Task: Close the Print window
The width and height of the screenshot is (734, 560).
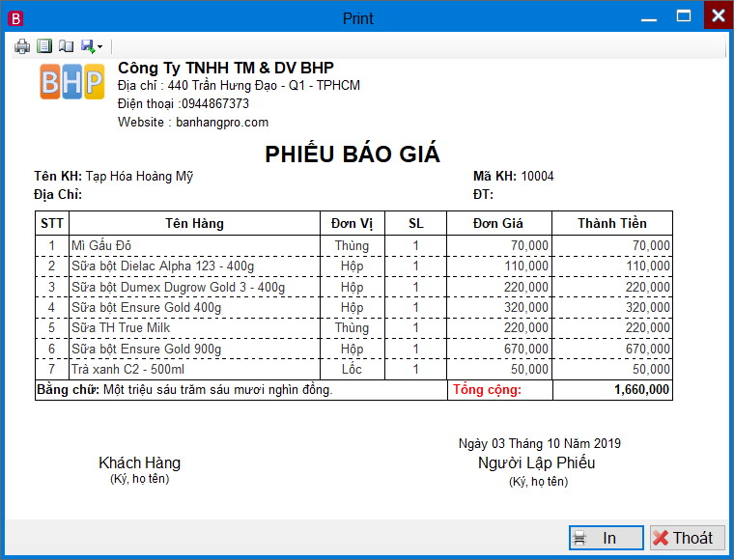Action: (x=719, y=15)
